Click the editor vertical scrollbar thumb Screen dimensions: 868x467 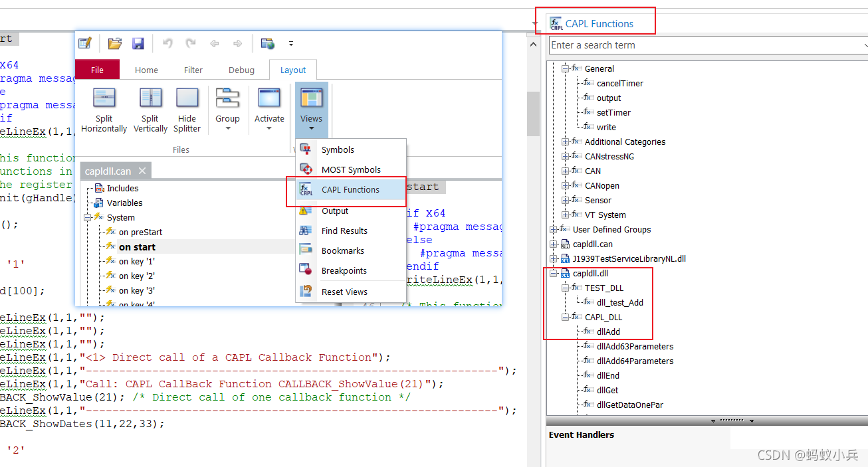tap(533, 113)
